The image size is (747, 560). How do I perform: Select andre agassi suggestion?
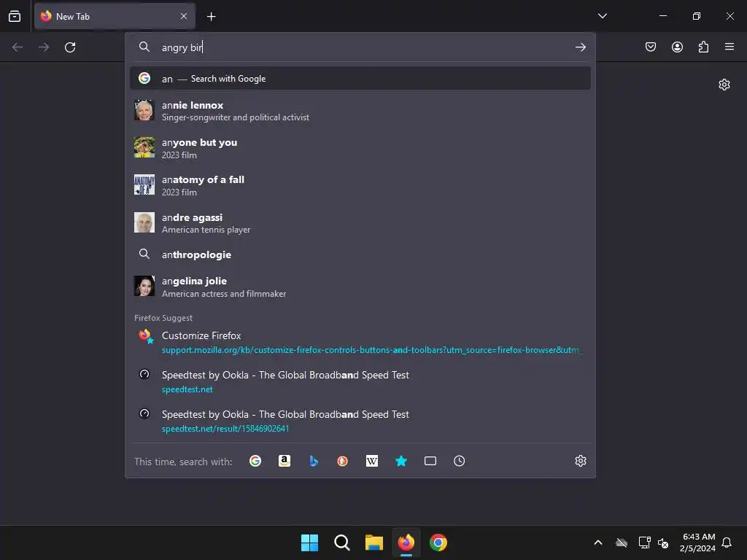click(x=360, y=223)
